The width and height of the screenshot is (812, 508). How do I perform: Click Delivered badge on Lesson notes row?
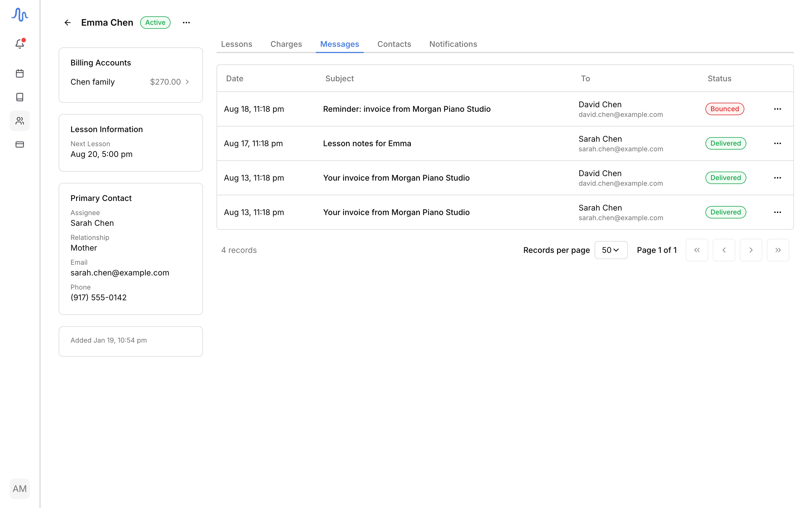coord(725,143)
